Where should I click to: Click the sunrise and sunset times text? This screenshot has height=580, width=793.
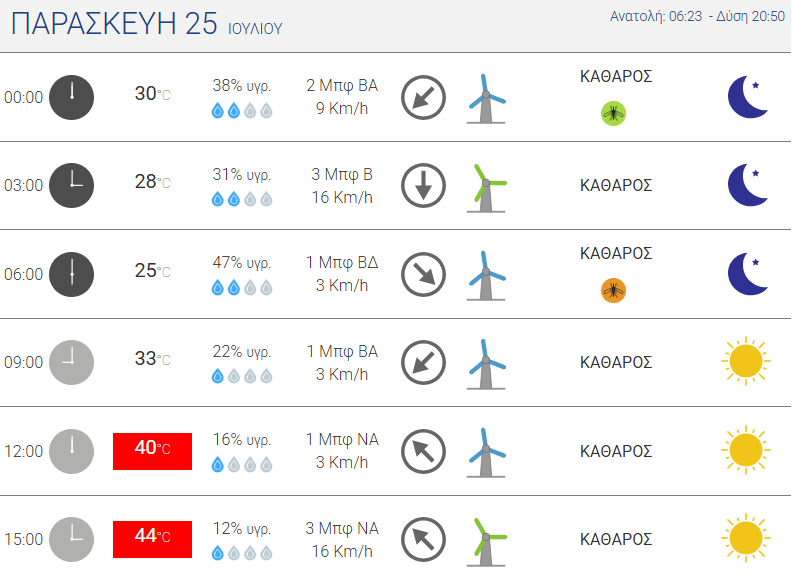(x=697, y=17)
